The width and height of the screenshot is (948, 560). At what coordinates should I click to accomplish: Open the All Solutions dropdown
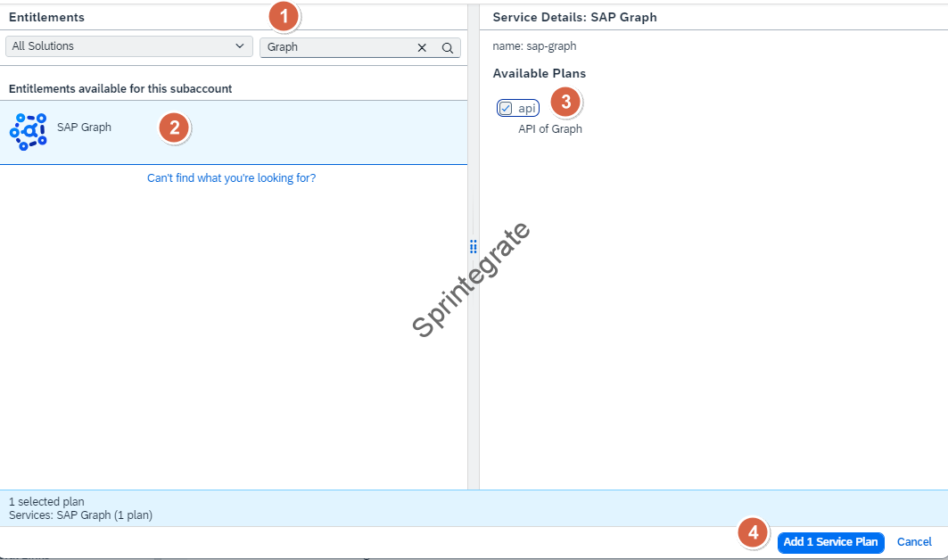tap(128, 46)
